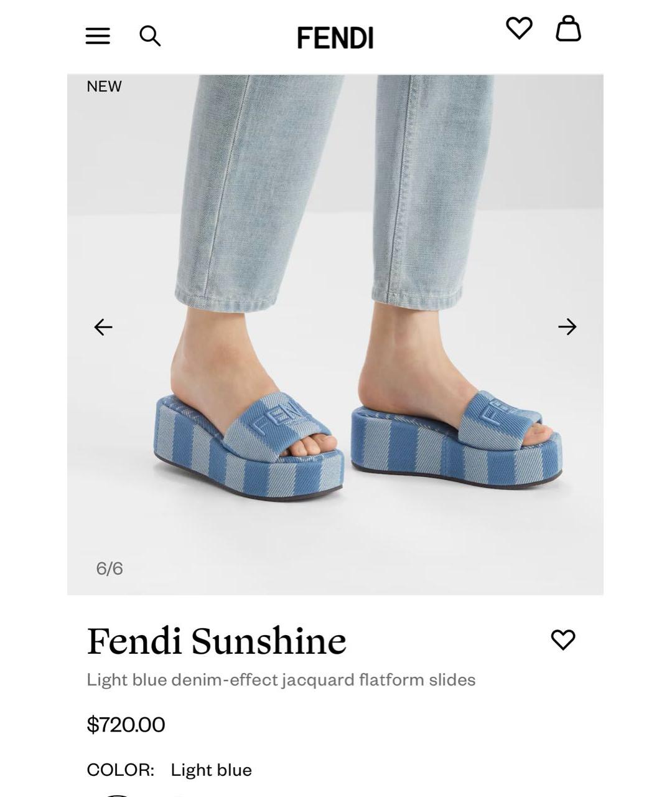
Task: Open the shopping bag
Action: [568, 29]
